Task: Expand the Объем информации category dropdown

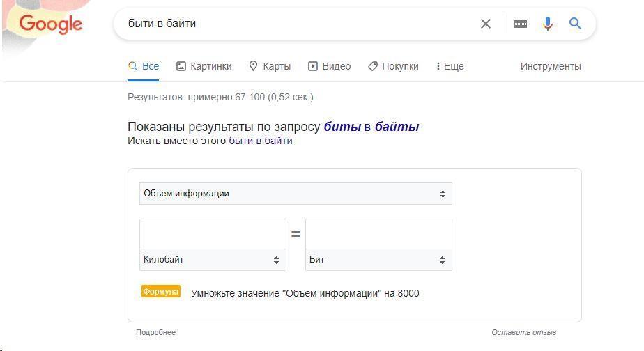Action: click(x=296, y=194)
